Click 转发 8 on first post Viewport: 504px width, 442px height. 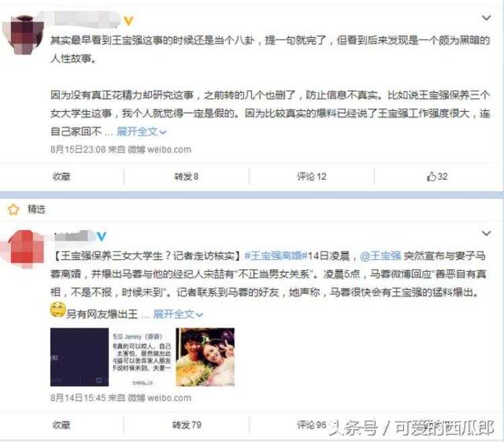[x=186, y=177]
